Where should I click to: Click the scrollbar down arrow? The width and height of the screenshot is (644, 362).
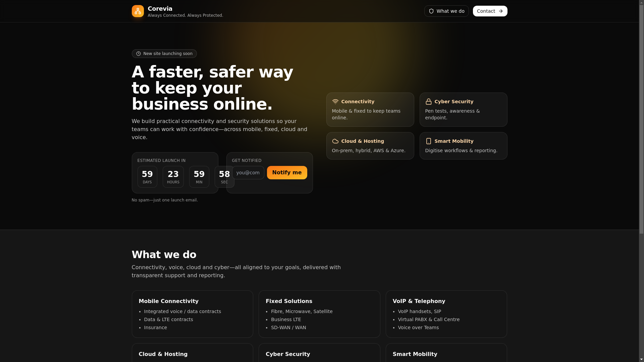click(x=641, y=359)
